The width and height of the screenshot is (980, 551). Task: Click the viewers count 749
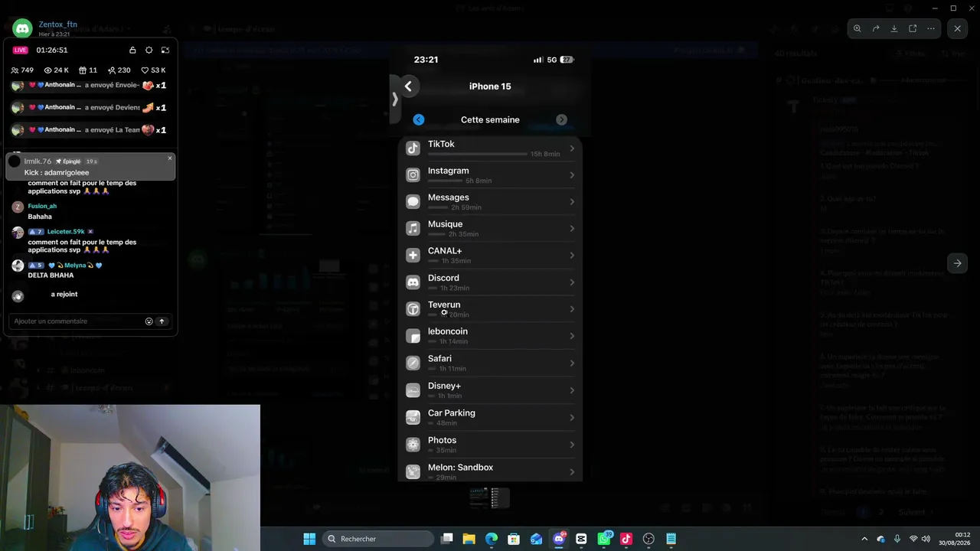click(22, 70)
